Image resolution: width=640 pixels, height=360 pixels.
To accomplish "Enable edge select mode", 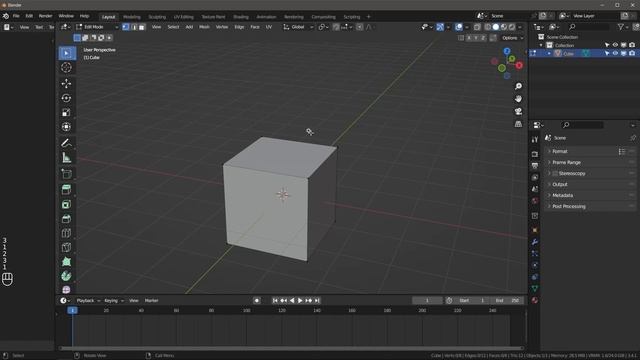I will 134,27.
